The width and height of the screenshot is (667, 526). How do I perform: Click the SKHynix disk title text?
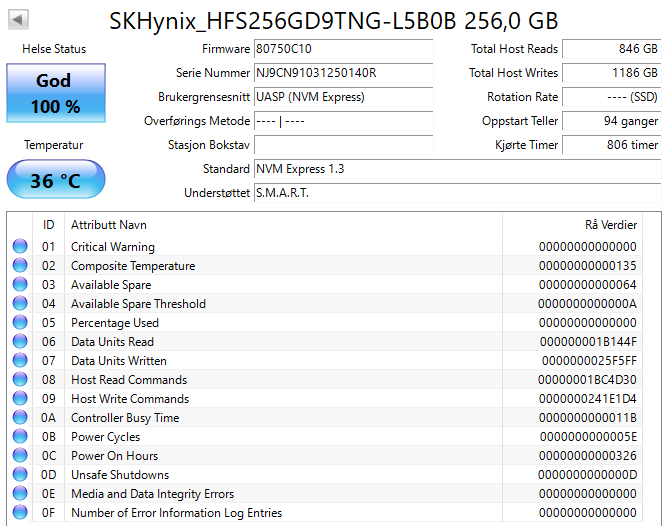333,20
